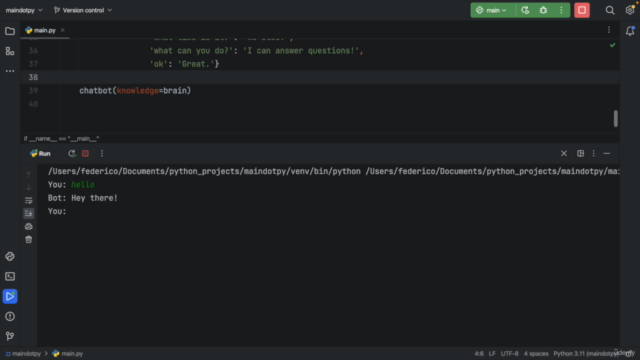
Task: Stop the running program with red square
Action: tap(582, 10)
